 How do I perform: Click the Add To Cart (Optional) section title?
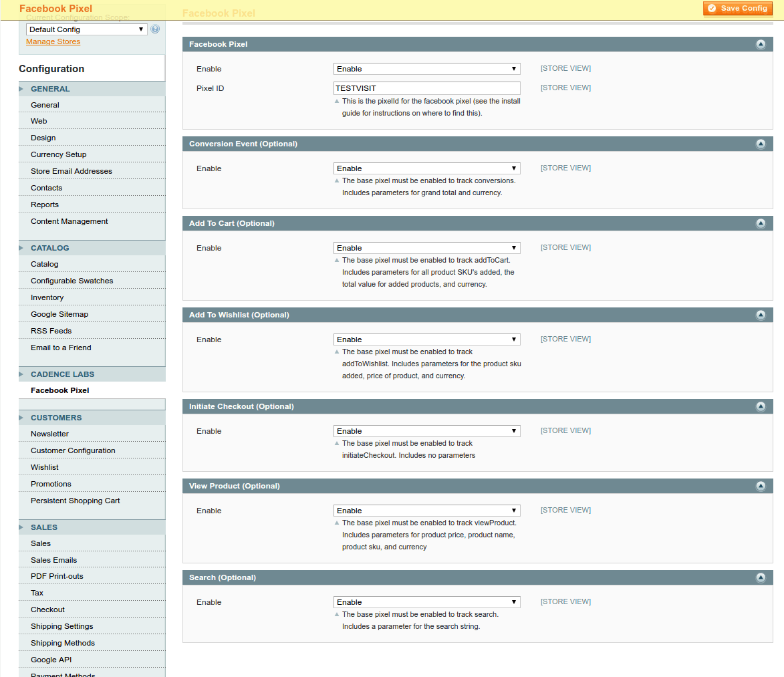pos(231,223)
